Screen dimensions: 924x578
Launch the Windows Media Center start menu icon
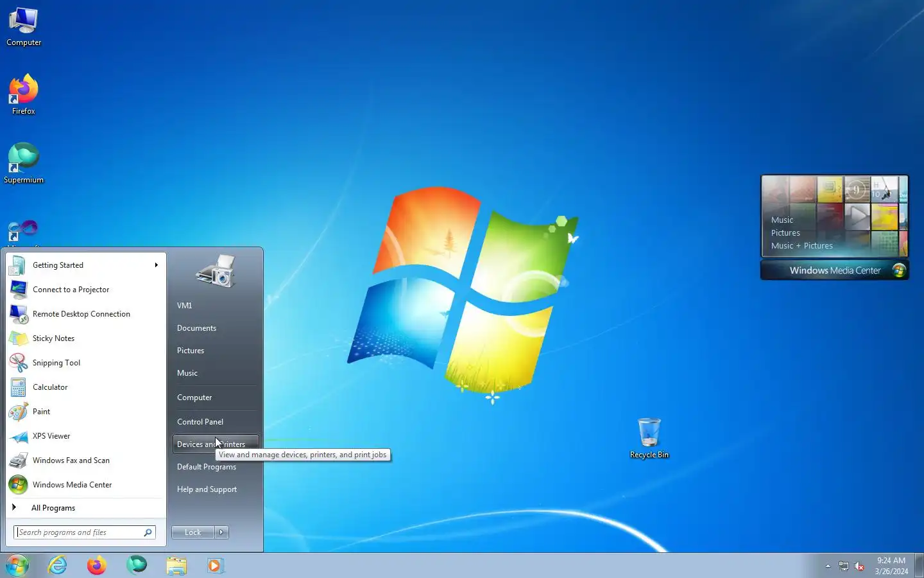click(18, 485)
